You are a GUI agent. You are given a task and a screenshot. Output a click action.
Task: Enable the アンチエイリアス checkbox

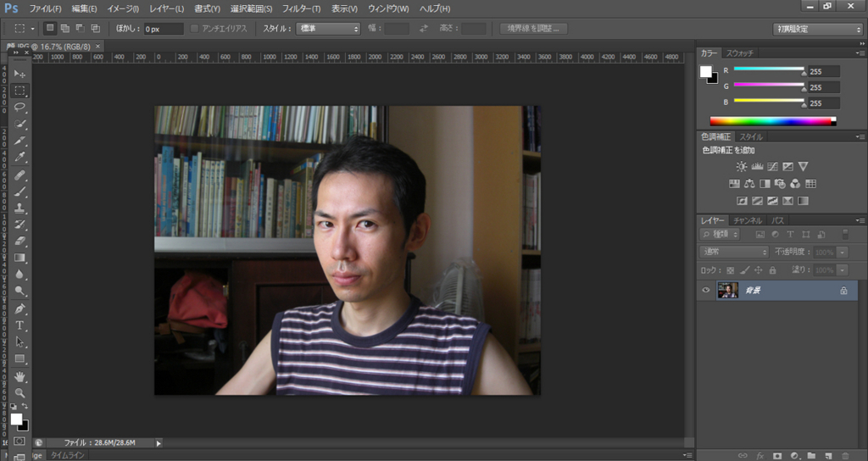pyautogui.click(x=194, y=29)
